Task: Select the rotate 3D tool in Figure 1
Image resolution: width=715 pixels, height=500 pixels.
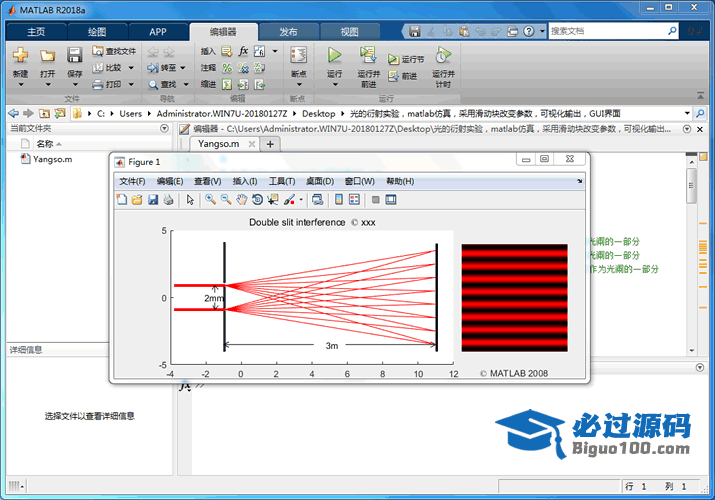Action: pos(257,200)
